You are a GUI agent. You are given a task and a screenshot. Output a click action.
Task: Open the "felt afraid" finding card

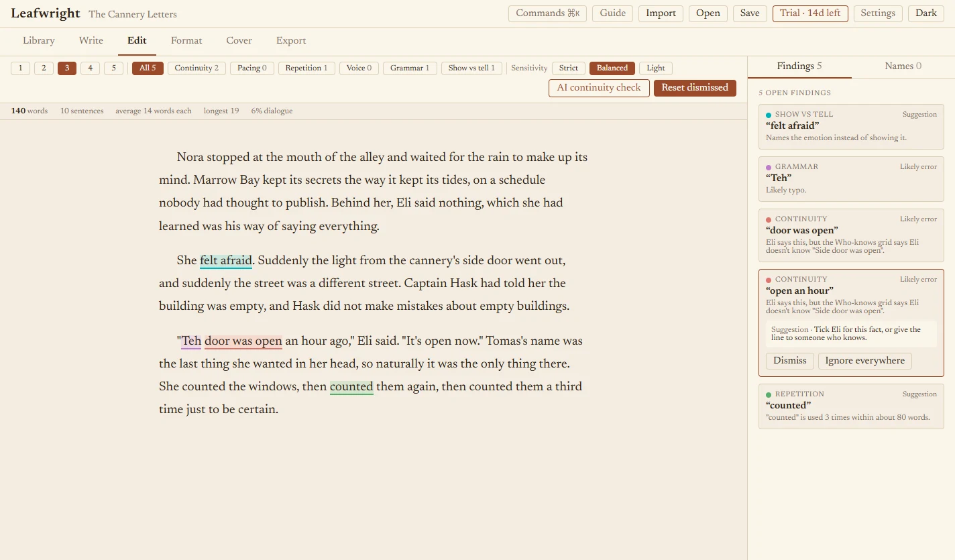point(851,126)
